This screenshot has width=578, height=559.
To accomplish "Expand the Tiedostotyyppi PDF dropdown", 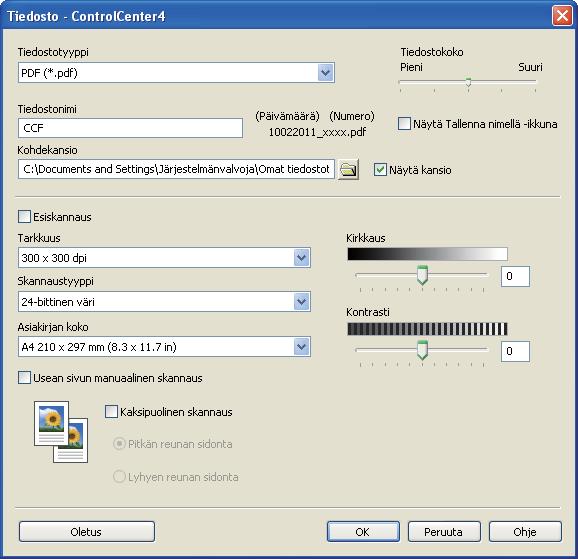I will tap(325, 73).
